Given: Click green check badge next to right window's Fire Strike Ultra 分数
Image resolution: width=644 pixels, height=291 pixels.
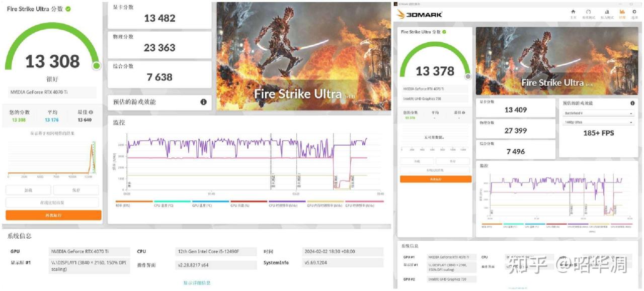Looking at the screenshot, I should point(444,32).
